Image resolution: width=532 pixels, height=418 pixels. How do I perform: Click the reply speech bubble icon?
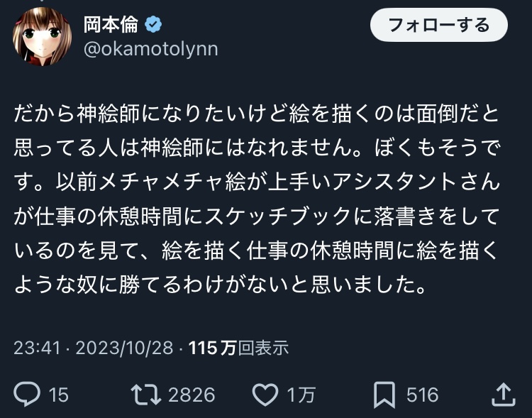pos(27,395)
